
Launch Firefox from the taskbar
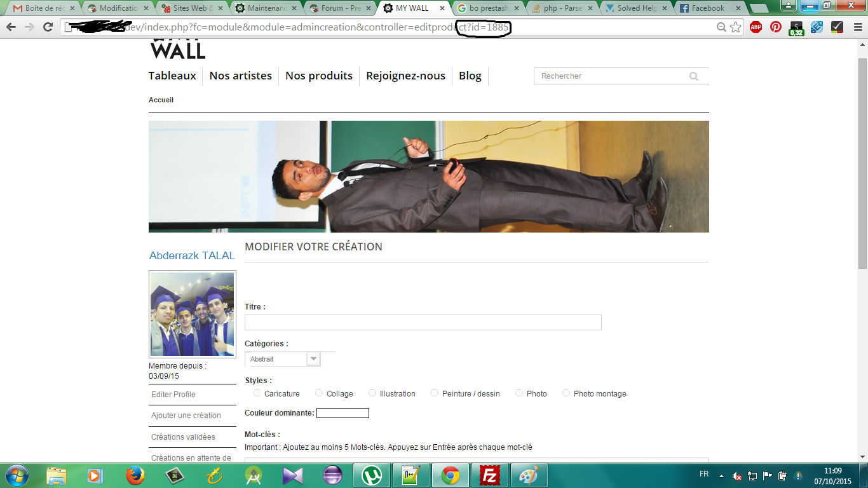(x=135, y=475)
